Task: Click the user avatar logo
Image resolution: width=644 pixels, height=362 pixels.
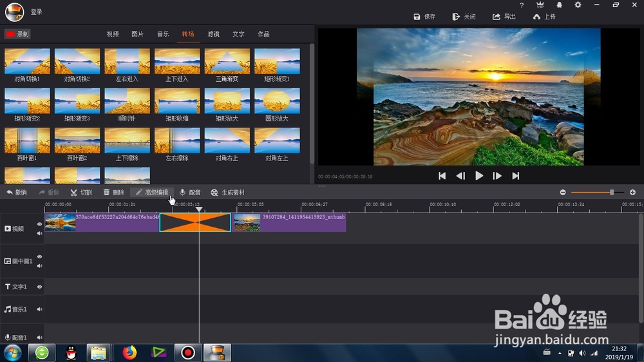Action: [x=14, y=12]
